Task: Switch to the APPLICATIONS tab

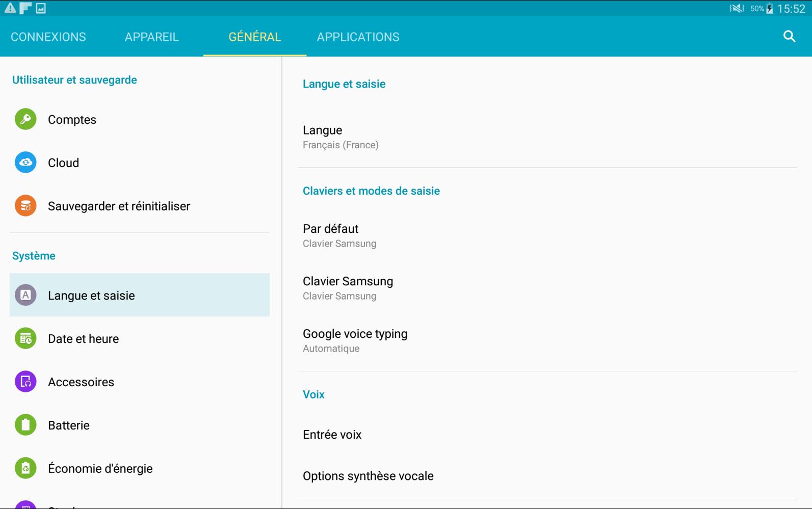Action: pos(358,37)
